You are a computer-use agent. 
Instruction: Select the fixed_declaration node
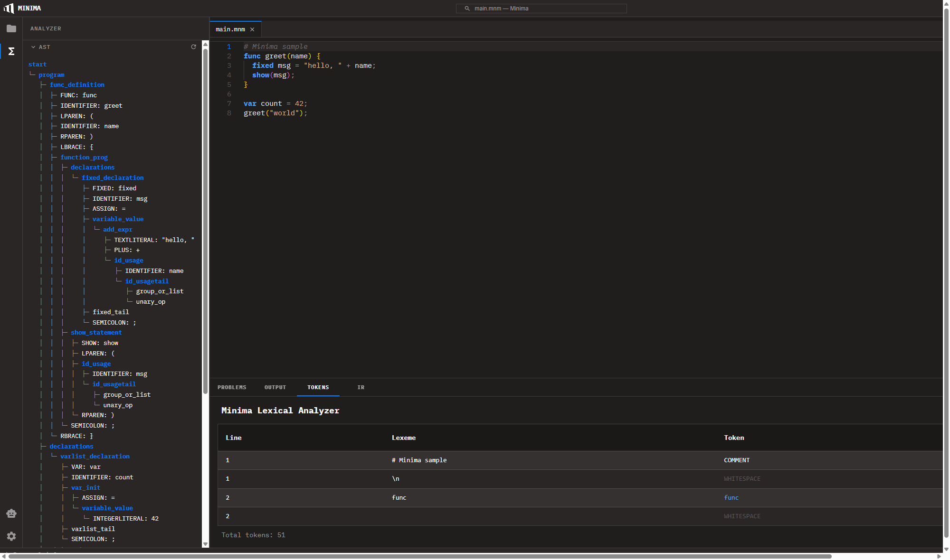113,178
